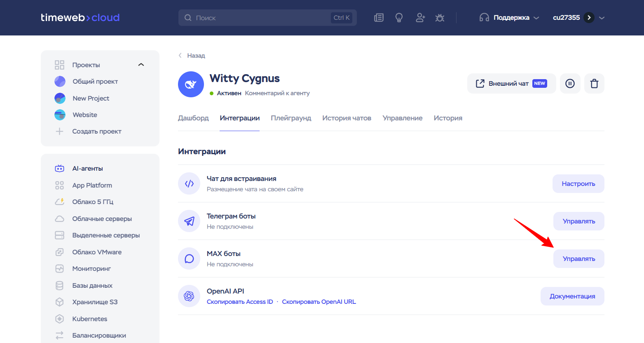644x343 pixels.
Task: Click the Выделенные серверы server icon
Action: coord(59,235)
